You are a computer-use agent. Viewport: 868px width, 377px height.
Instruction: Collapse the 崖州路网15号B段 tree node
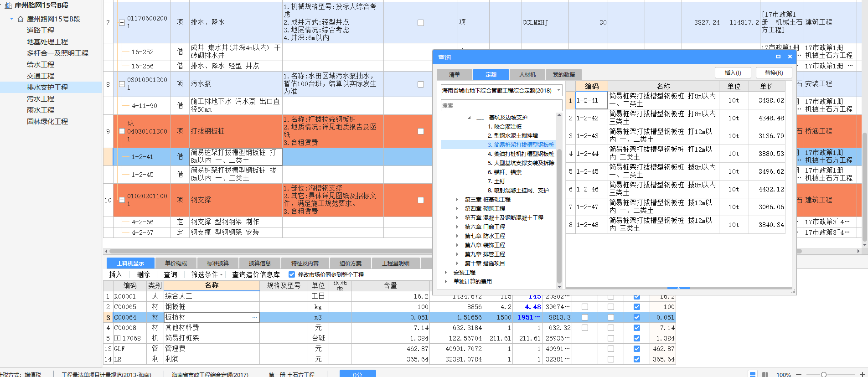11,19
